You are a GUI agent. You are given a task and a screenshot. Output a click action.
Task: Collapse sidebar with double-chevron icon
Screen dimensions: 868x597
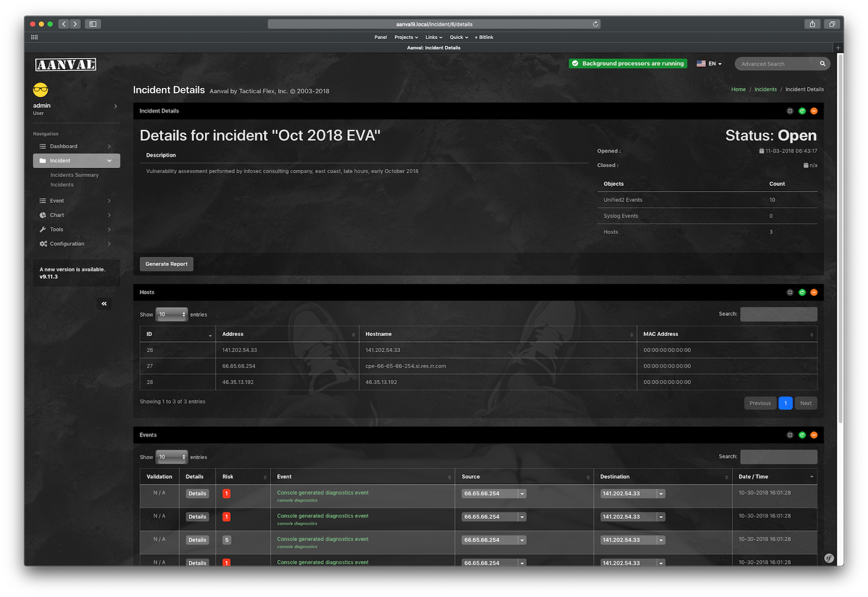coord(104,304)
